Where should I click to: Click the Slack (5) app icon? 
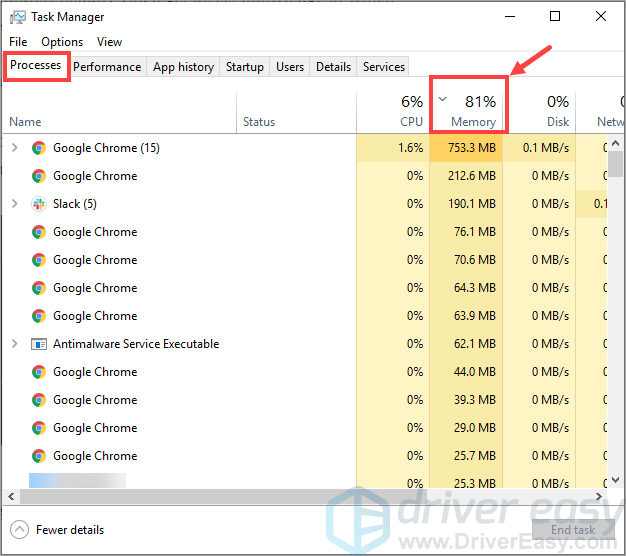click(x=39, y=204)
